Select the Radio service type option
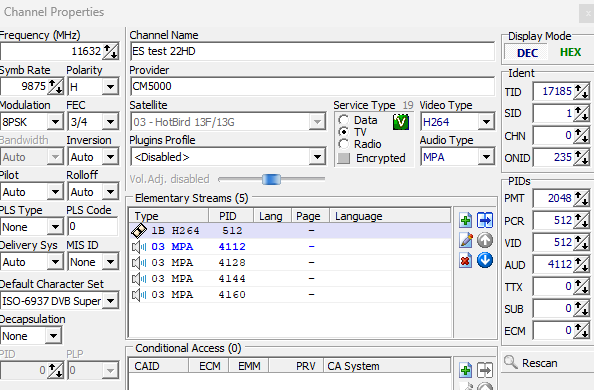Viewport: 594px width, 390px height. (344, 144)
